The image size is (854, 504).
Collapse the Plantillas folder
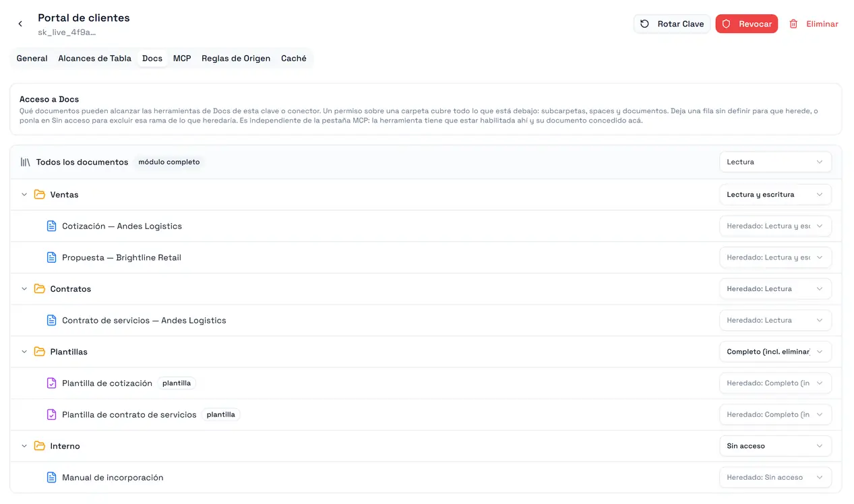tap(24, 352)
